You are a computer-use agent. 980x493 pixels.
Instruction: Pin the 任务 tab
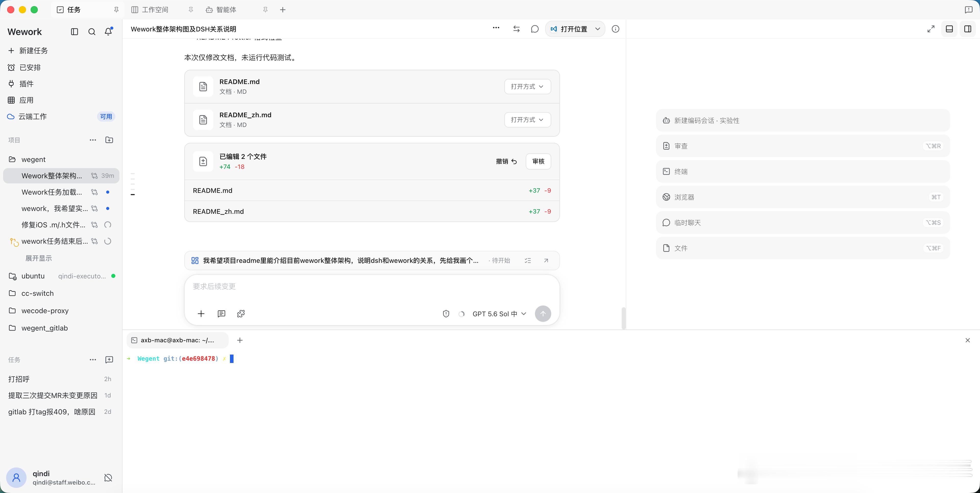116,10
